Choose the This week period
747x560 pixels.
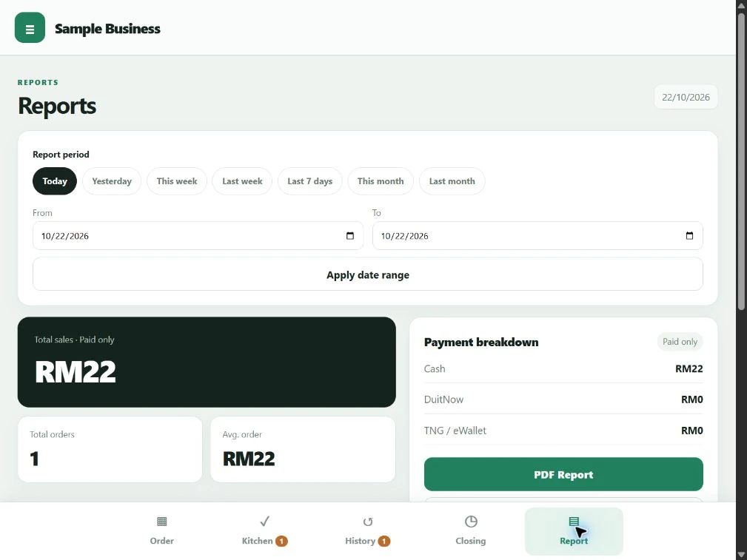point(177,181)
